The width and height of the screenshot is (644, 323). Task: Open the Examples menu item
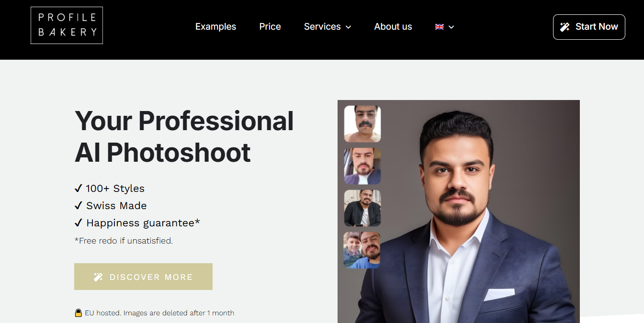coord(215,27)
